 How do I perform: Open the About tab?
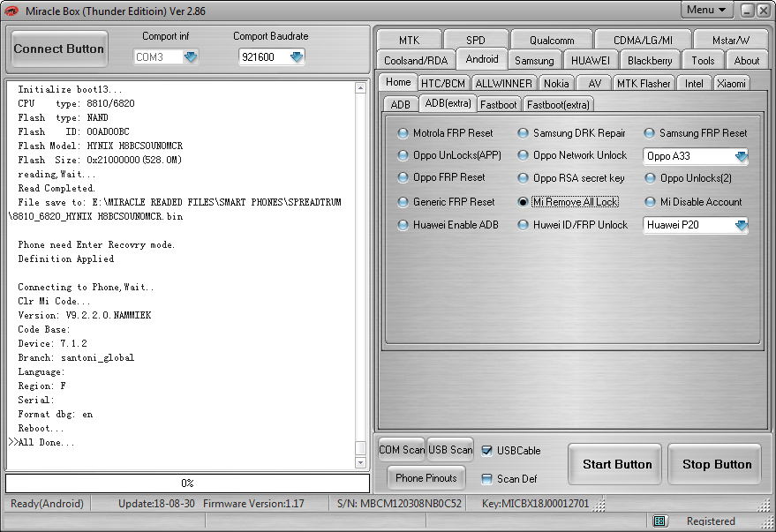[x=746, y=60]
